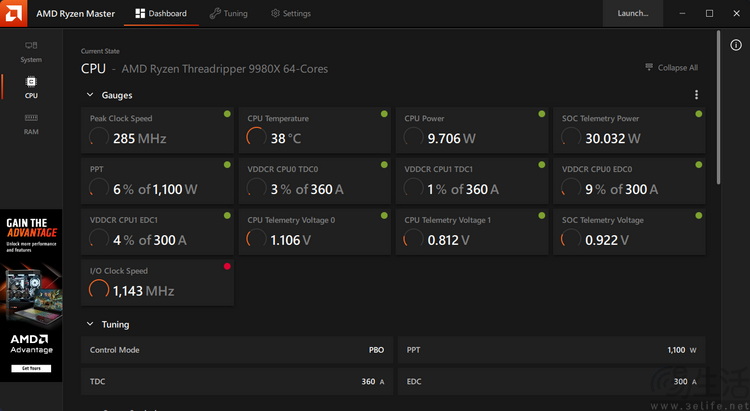Click the CPU Temperature gauge dial
Screen dimensions: 750x411
tap(256, 137)
